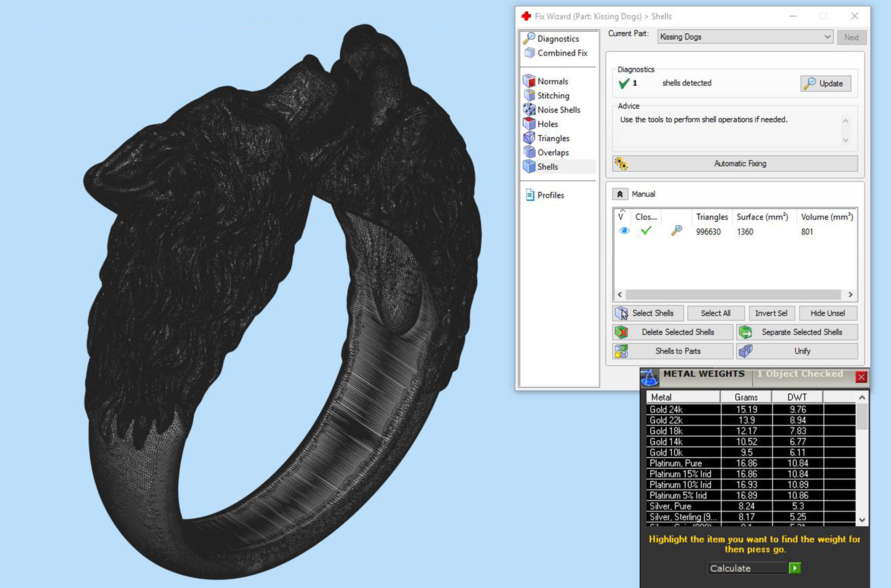
Task: Open the Noise Shells step
Action: (558, 110)
